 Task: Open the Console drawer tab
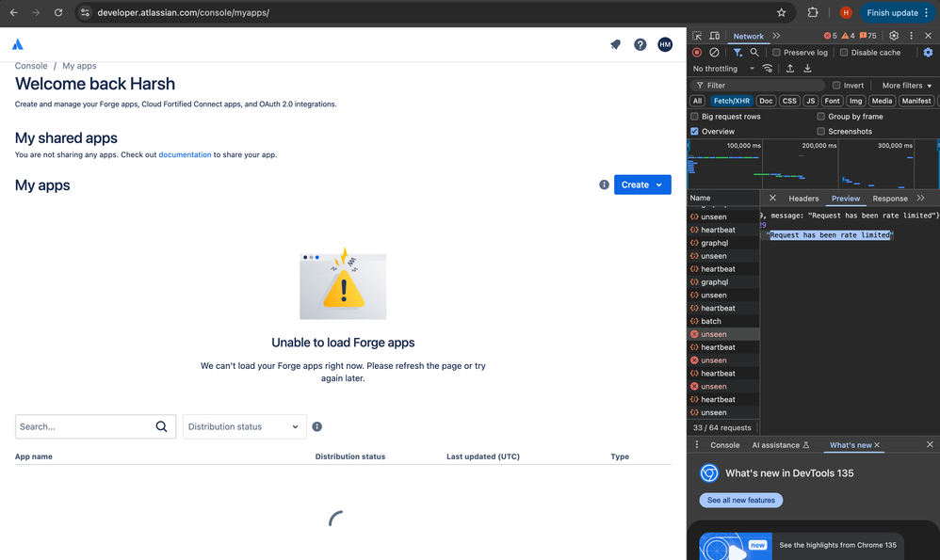point(725,445)
